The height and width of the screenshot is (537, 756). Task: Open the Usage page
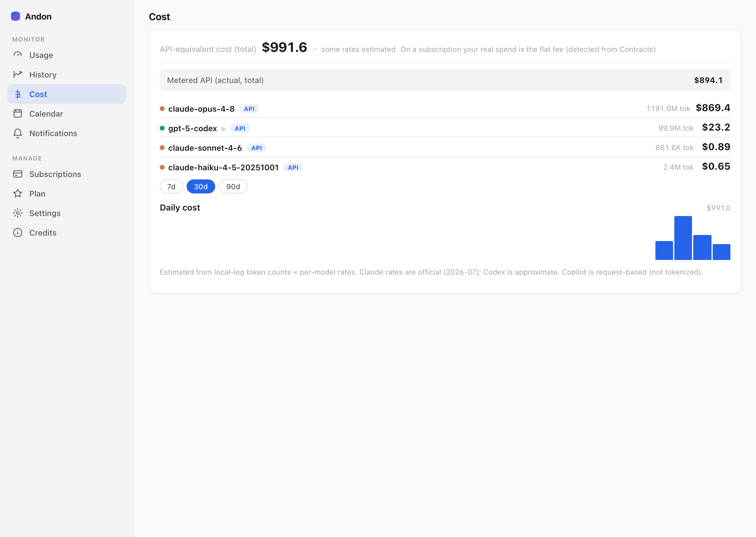pos(67,55)
